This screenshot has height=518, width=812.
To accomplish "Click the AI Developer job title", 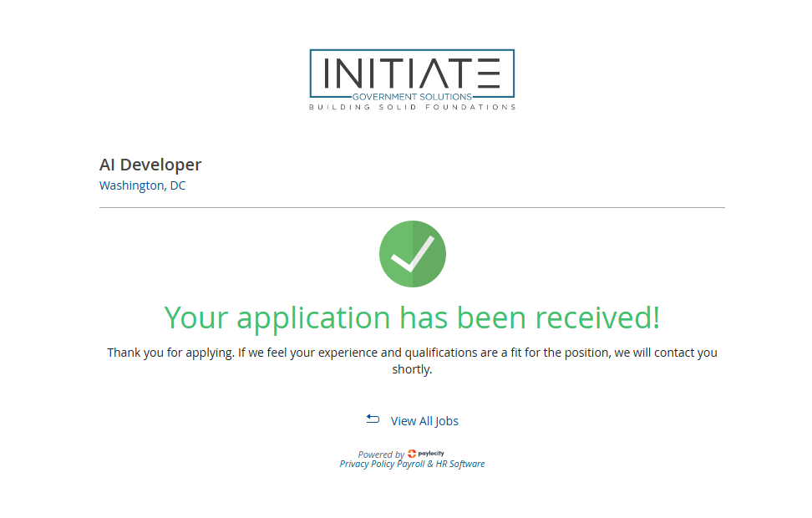I will (150, 165).
